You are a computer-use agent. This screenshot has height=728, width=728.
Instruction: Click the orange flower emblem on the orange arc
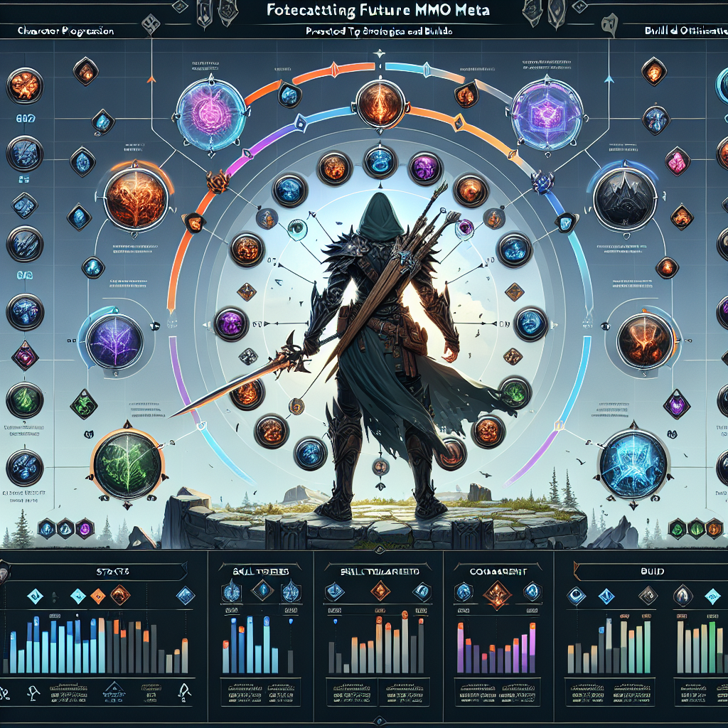[219, 180]
